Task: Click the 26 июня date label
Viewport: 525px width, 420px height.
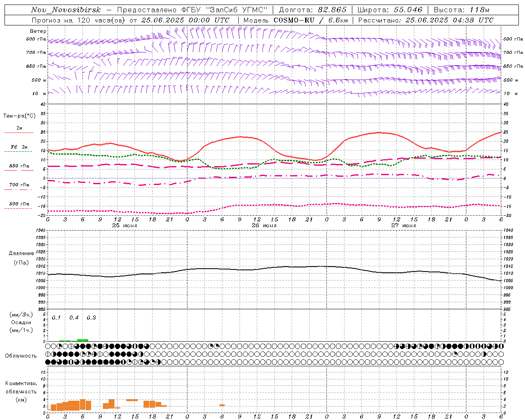Action: (264, 225)
